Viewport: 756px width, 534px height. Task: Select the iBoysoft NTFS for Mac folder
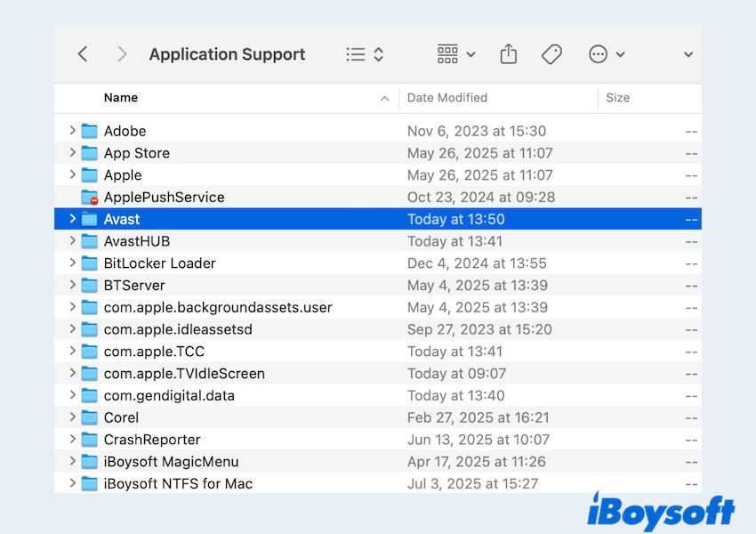178,484
